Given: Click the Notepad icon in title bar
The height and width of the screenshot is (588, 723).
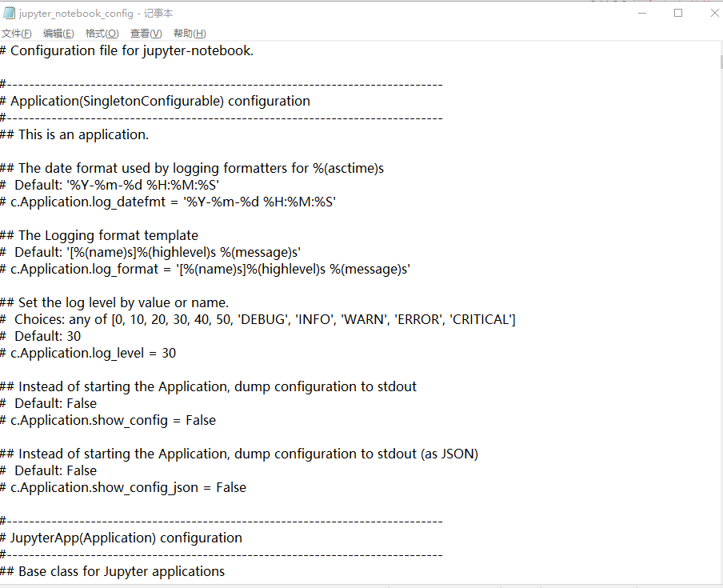Looking at the screenshot, I should click(9, 13).
